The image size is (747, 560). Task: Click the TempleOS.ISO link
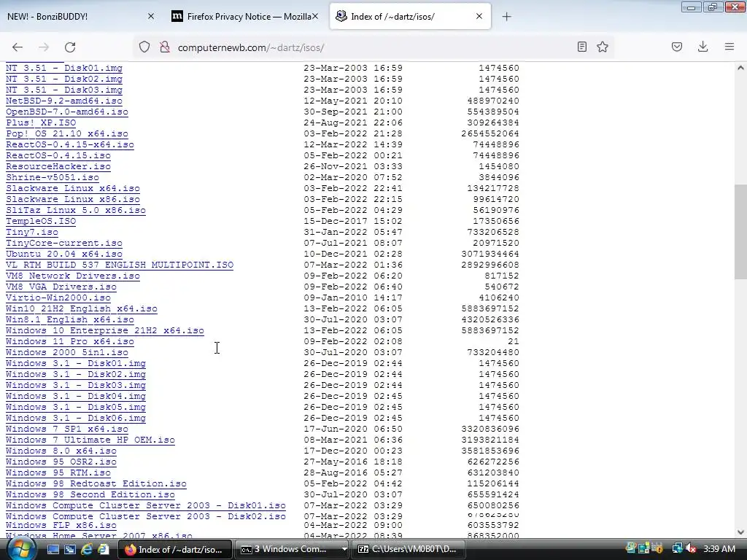click(41, 222)
